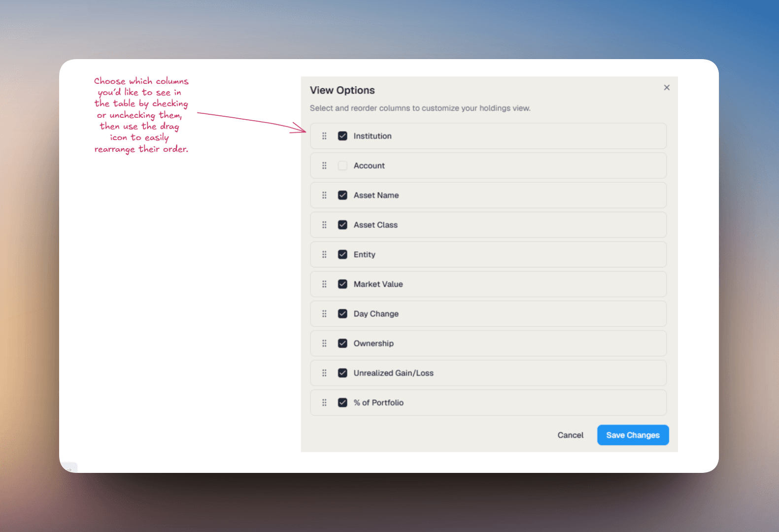Click drag handle for Entity row
Viewport: 779px width, 532px height.
click(x=324, y=254)
